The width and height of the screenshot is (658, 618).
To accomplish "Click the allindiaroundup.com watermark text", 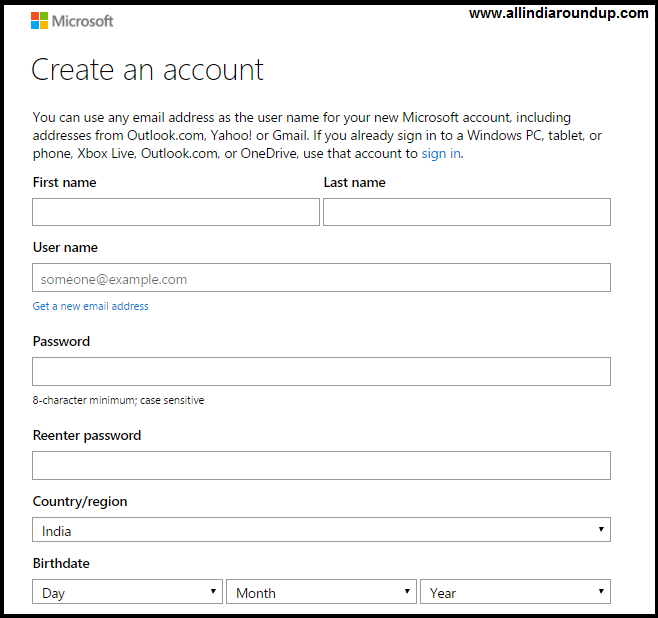I will [559, 13].
